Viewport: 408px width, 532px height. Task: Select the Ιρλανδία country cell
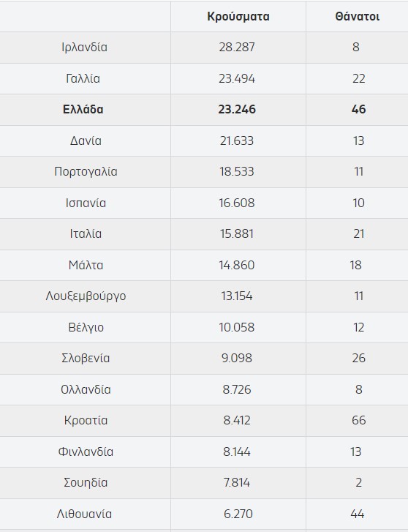point(84,47)
